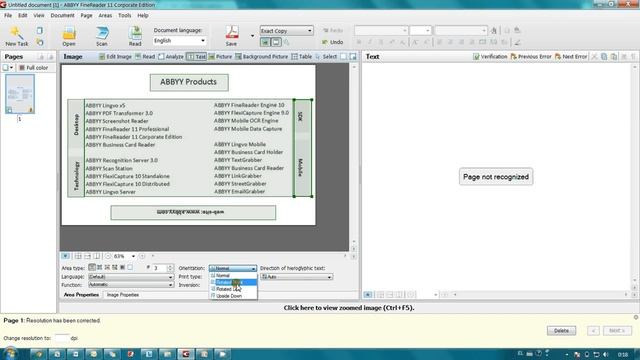The image size is (640, 360).
Task: Open the Document menu
Action: coord(62,16)
